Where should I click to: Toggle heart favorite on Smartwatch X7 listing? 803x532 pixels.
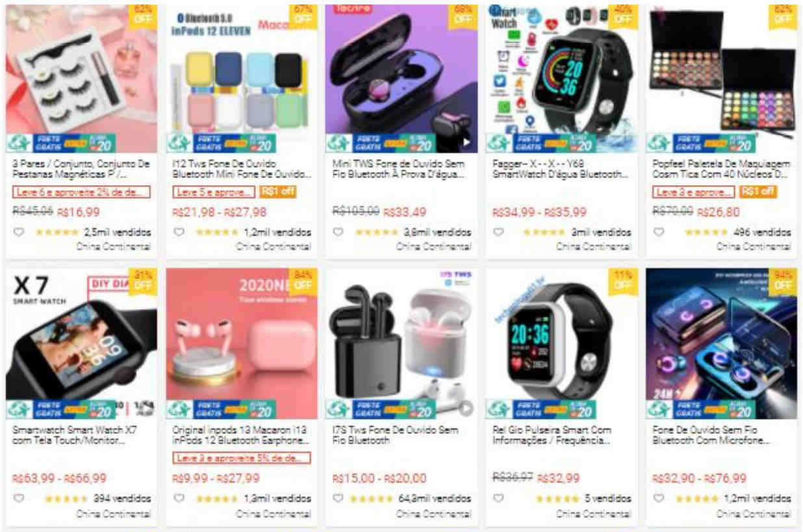[18, 498]
